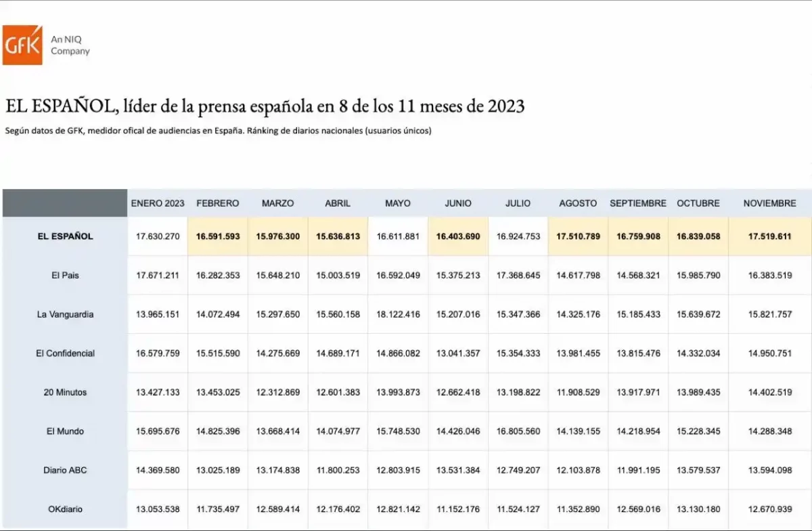Screen dimensions: 812x531
Task: Click the OKdiario row label
Action: coord(66,509)
